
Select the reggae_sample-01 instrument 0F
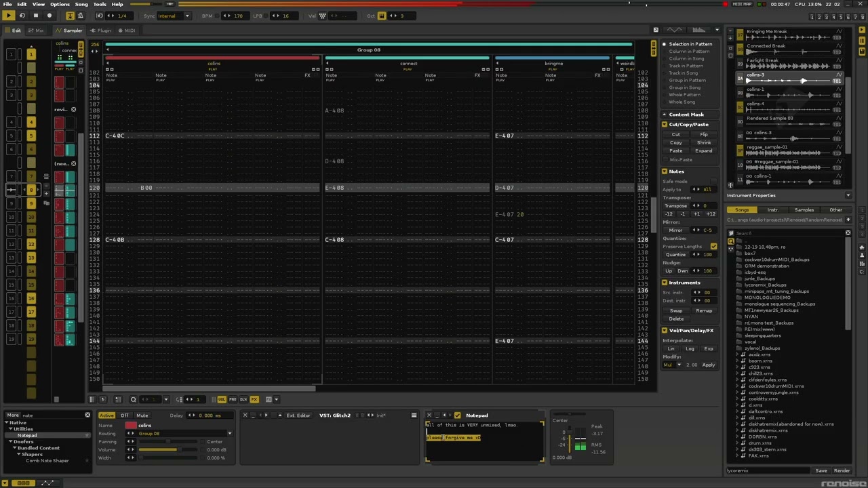[790, 150]
